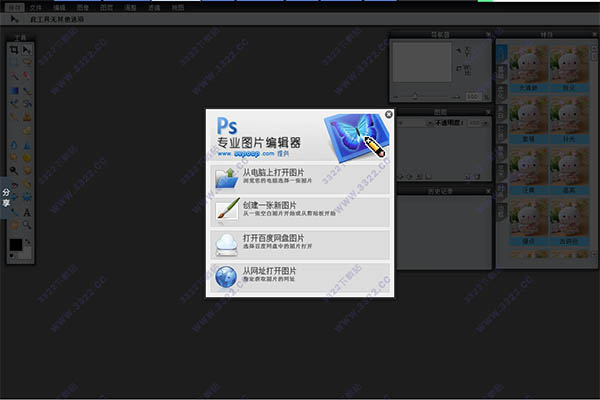
Task: Select the Crop tool
Action: pyautogui.click(x=14, y=50)
